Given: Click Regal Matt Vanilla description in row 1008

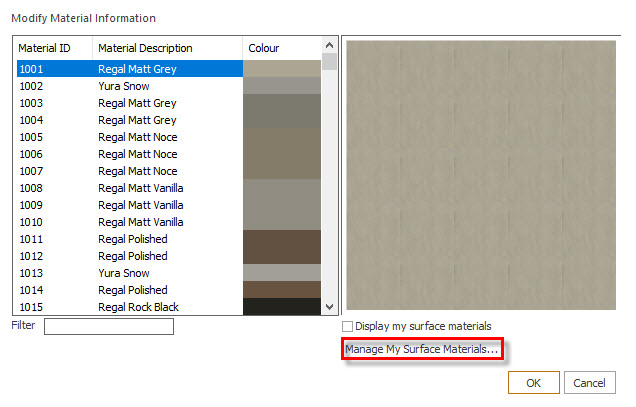Looking at the screenshot, I should 141,188.
